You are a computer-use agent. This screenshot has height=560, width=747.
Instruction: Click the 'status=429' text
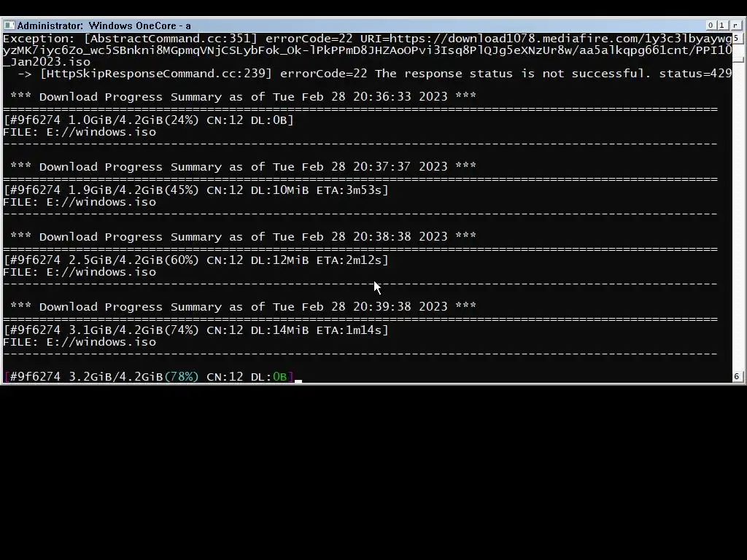pos(695,74)
